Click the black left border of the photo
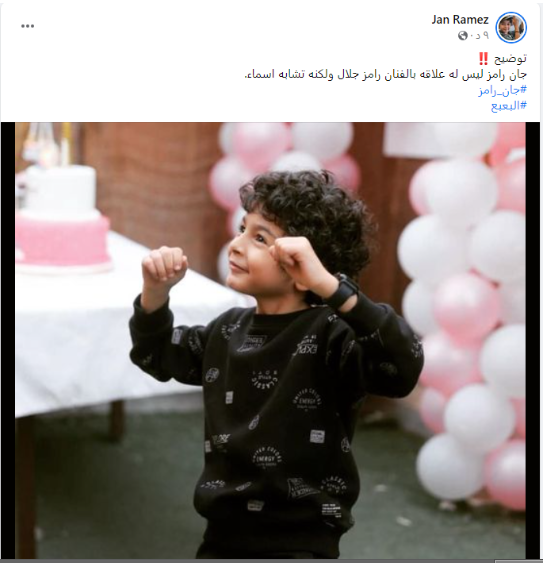This screenshot has height=563, width=543. click(8, 340)
